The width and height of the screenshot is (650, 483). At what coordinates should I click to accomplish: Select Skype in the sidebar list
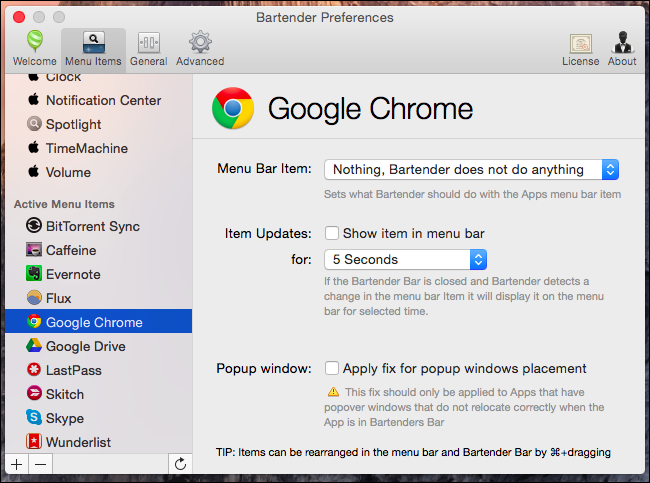(x=65, y=418)
